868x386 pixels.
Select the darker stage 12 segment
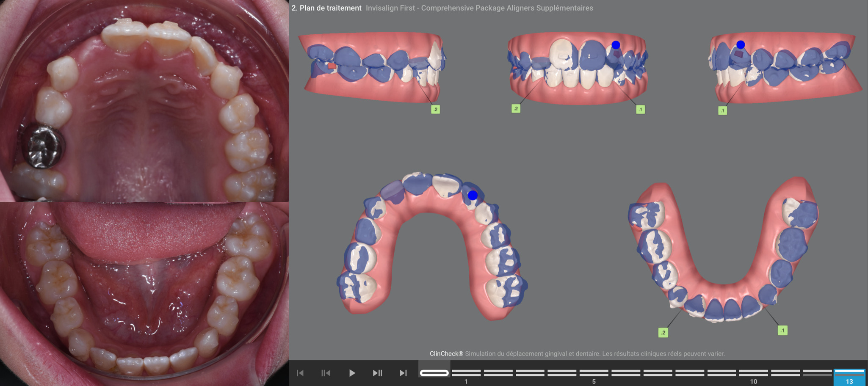click(818, 373)
